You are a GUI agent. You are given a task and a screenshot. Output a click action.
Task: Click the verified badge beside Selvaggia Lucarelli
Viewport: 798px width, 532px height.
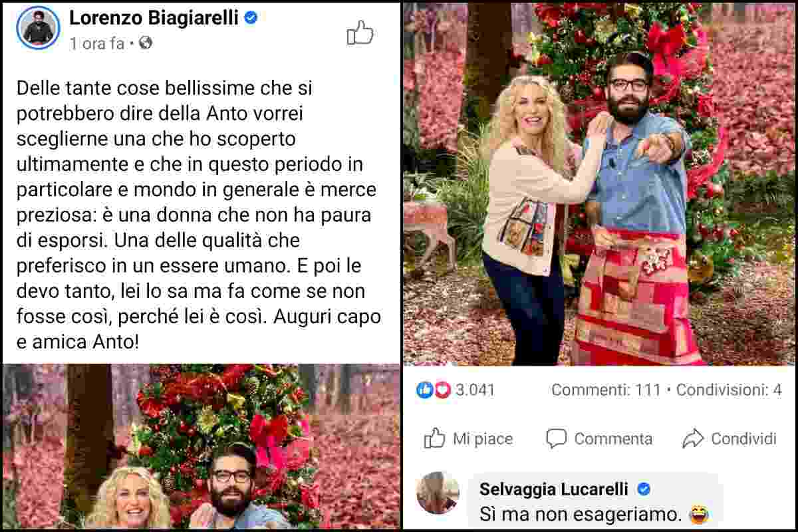pyautogui.click(x=644, y=489)
